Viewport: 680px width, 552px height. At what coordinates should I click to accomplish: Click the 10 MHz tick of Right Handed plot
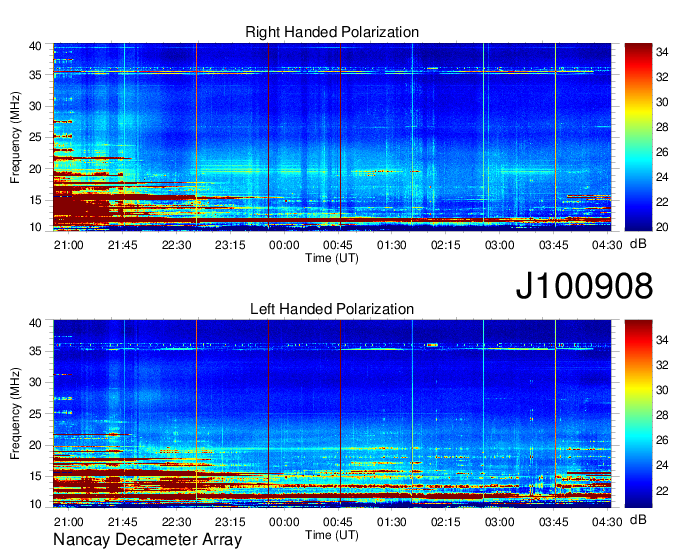coord(35,227)
